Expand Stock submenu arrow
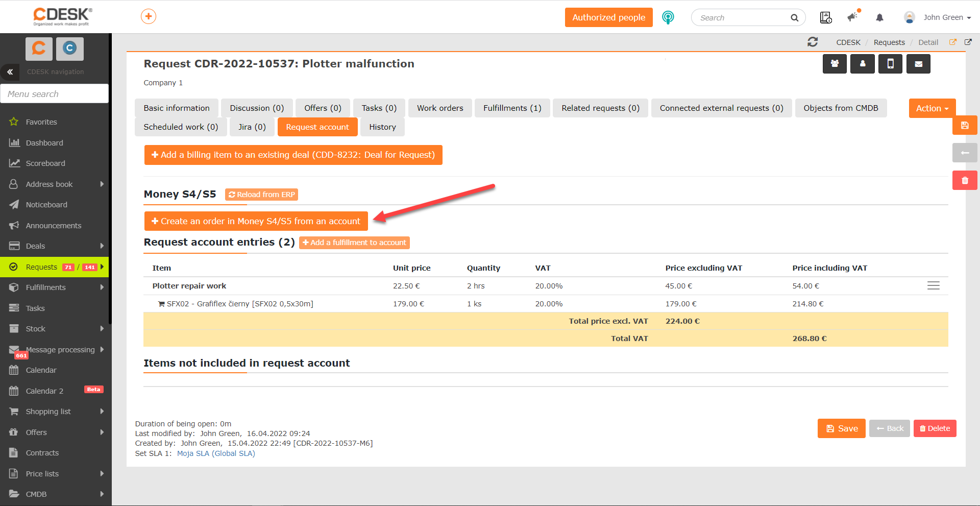The height and width of the screenshot is (506, 980). coord(102,329)
